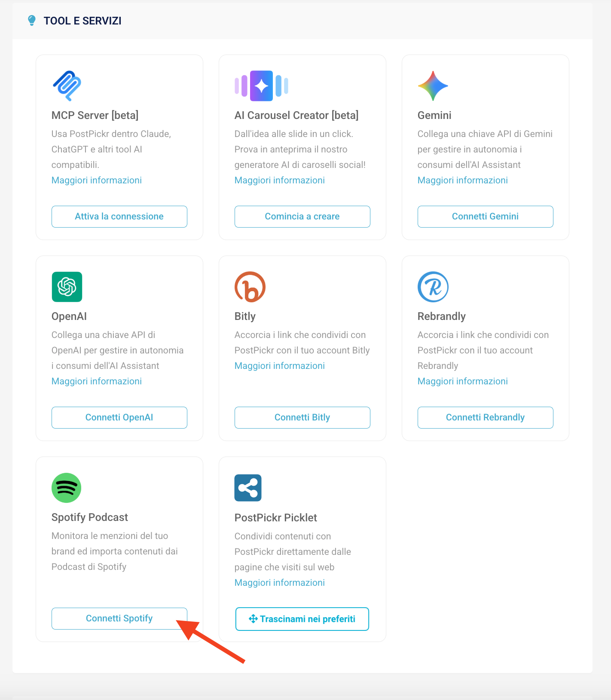Start with Comincia a creare button
The height and width of the screenshot is (700, 611).
pyautogui.click(x=302, y=216)
